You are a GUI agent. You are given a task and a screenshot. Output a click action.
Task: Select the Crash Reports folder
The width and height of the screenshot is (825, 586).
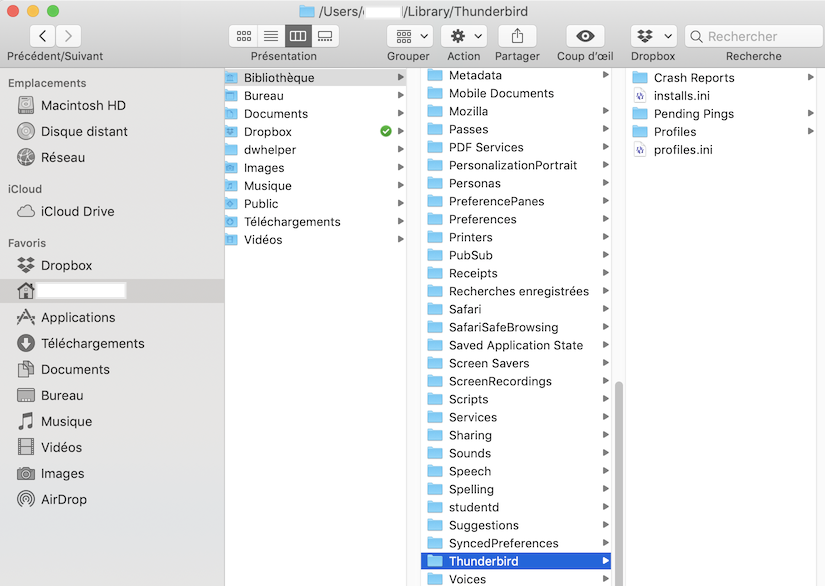click(x=722, y=78)
